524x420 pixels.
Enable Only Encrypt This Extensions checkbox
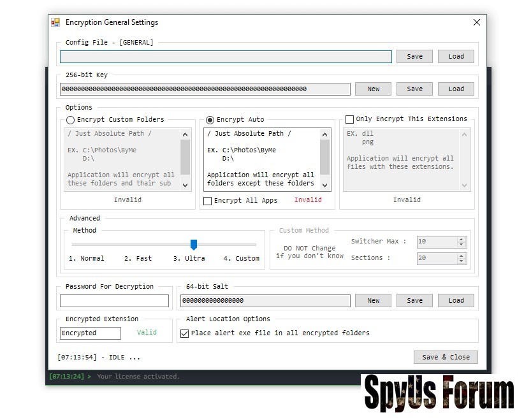coord(349,119)
